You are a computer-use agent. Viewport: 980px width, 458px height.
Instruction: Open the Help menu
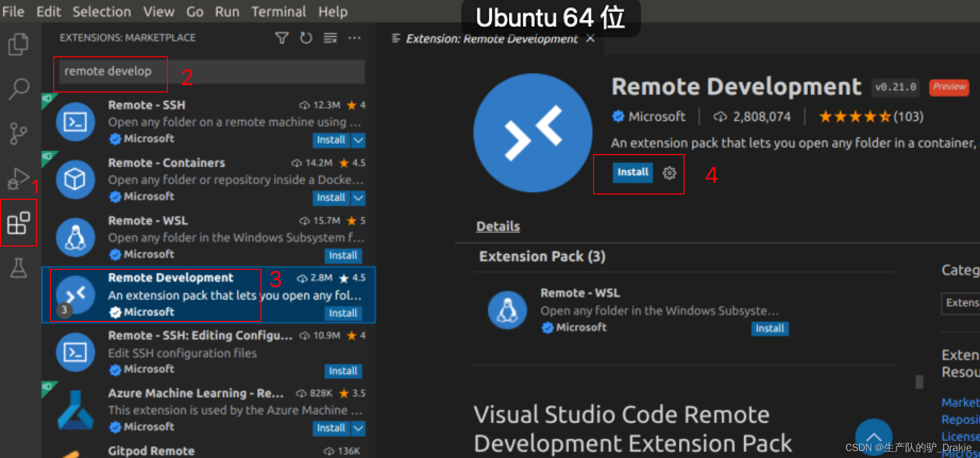click(333, 12)
